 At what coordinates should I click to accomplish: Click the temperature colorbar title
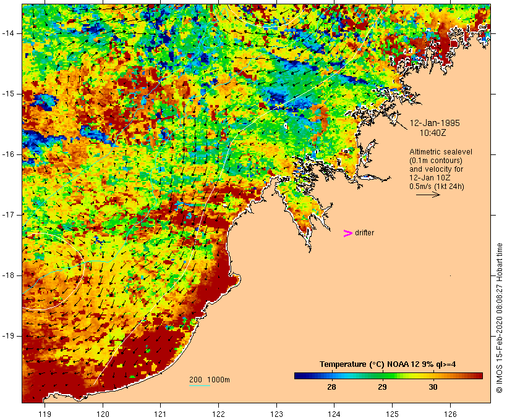click(388, 364)
